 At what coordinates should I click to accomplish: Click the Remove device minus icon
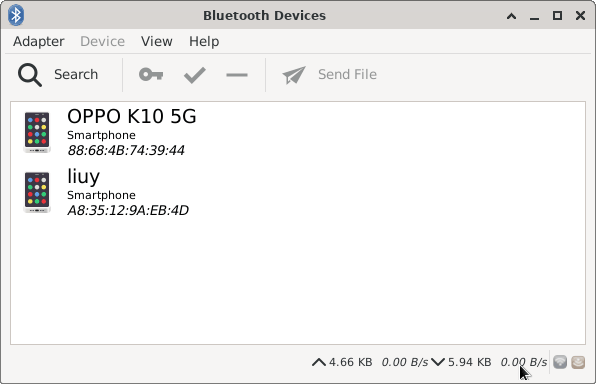[237, 75]
